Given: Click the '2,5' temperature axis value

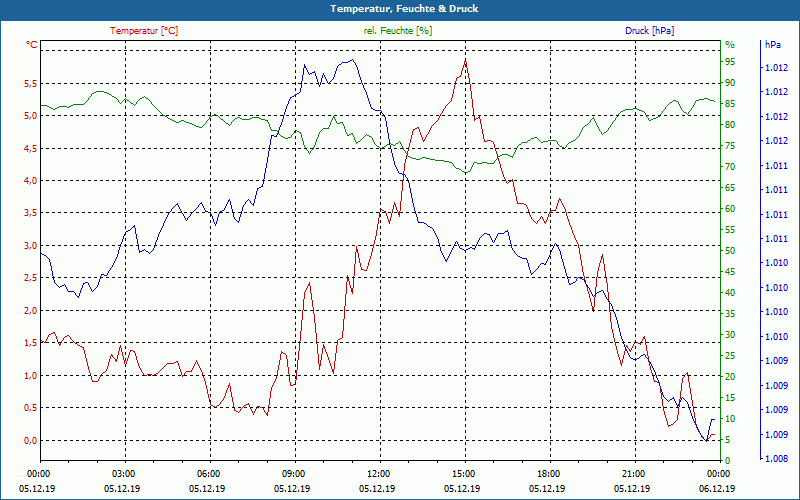Looking at the screenshot, I should pyautogui.click(x=31, y=278).
